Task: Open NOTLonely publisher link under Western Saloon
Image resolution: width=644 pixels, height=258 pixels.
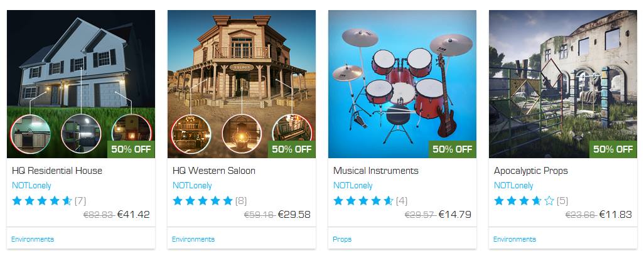Action: pos(192,186)
